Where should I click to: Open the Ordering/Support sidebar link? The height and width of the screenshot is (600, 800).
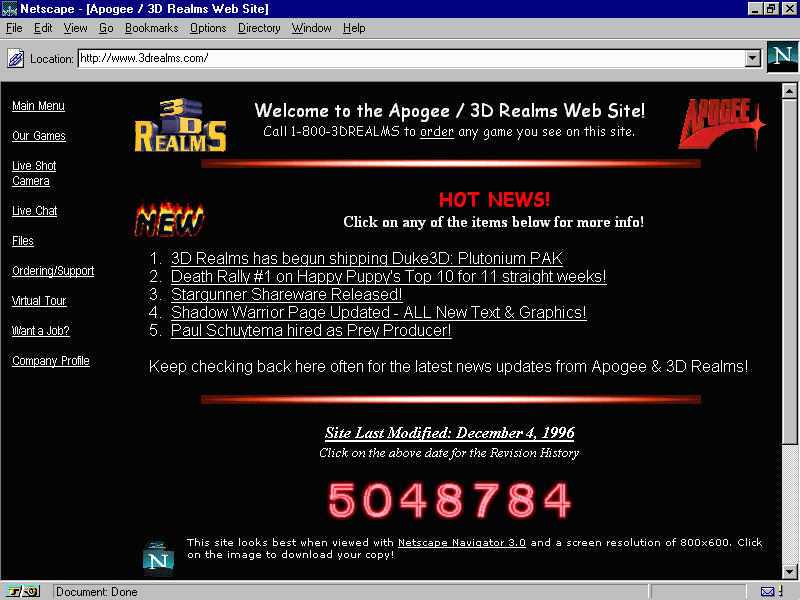(53, 271)
